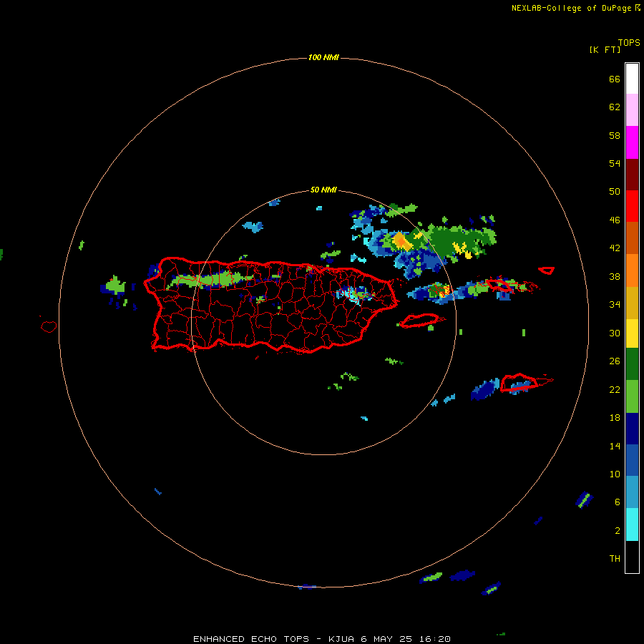The image size is (644, 644).
Task: Click the legend value 50
Action: point(615,192)
